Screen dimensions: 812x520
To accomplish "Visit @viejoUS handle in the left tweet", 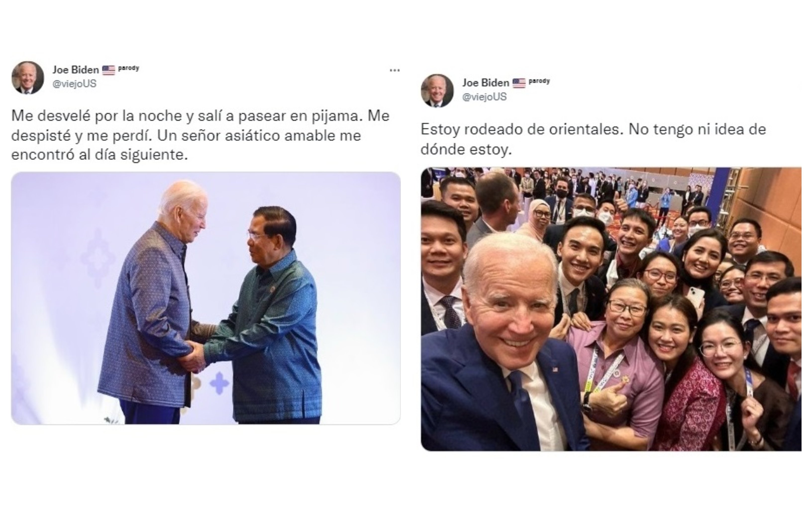I will 74,84.
